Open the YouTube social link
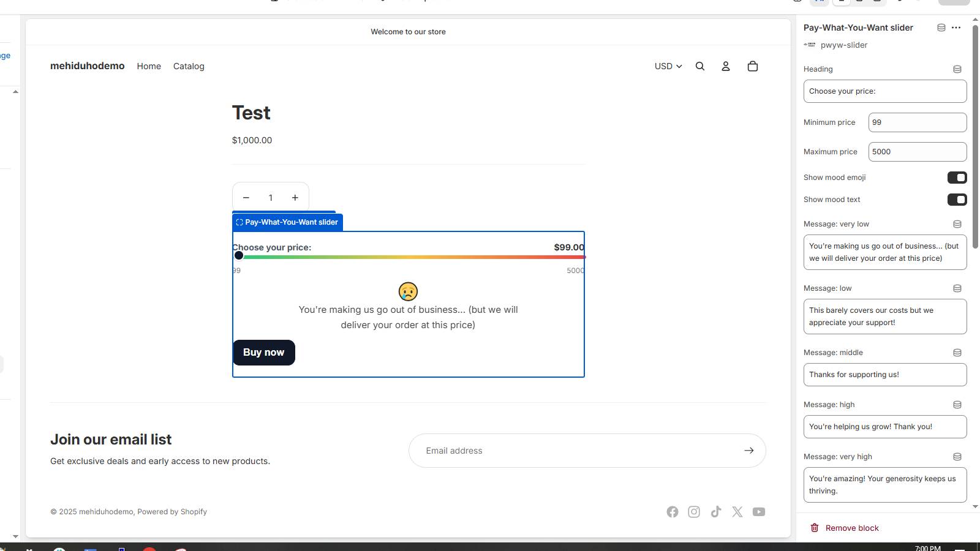The width and height of the screenshot is (980, 551). (759, 512)
